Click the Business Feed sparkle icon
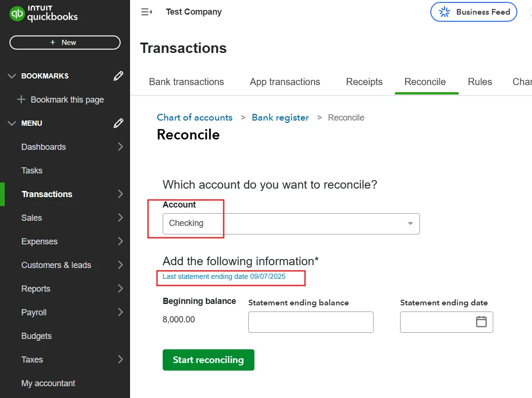The height and width of the screenshot is (398, 532). [x=445, y=12]
